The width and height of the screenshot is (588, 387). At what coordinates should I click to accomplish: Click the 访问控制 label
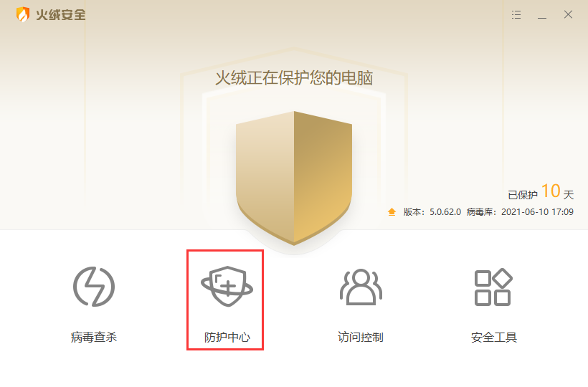[x=361, y=337]
